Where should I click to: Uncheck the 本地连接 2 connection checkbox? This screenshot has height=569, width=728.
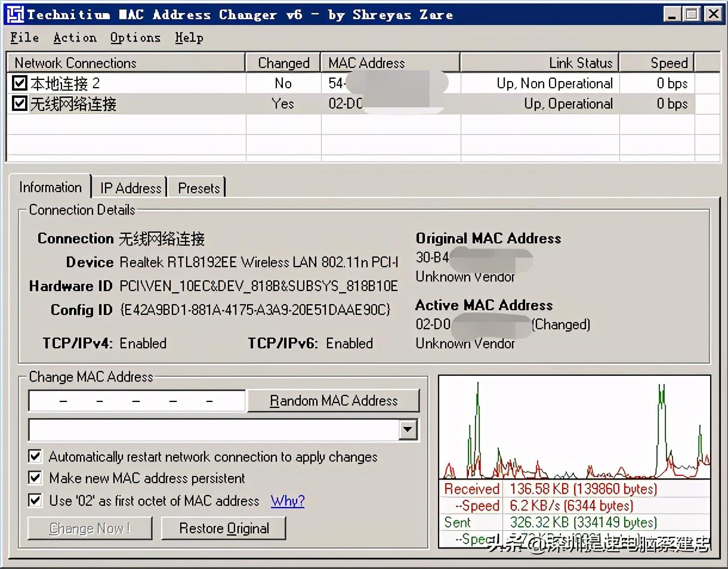coord(20,83)
